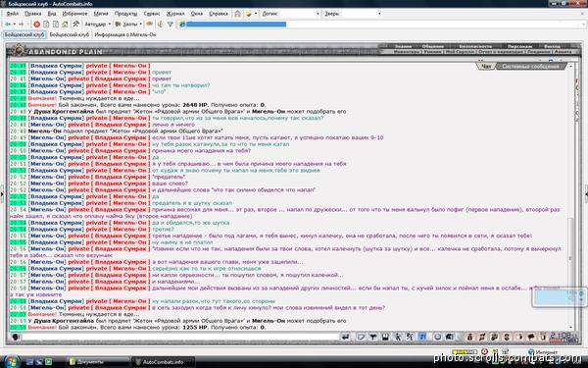Open the Продукты menu
This screenshot has width=588, height=368.
coord(126,14)
